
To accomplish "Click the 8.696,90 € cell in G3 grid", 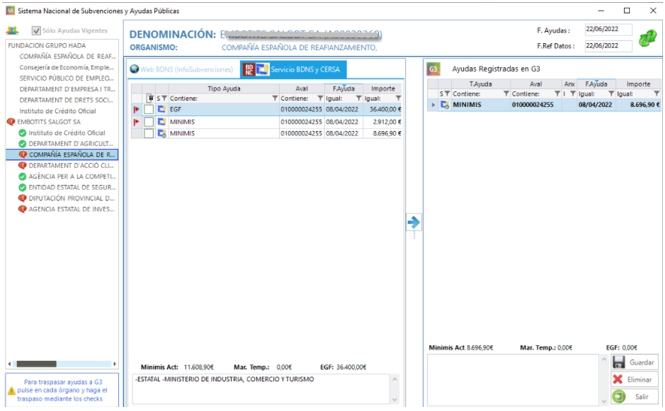I will 638,105.
